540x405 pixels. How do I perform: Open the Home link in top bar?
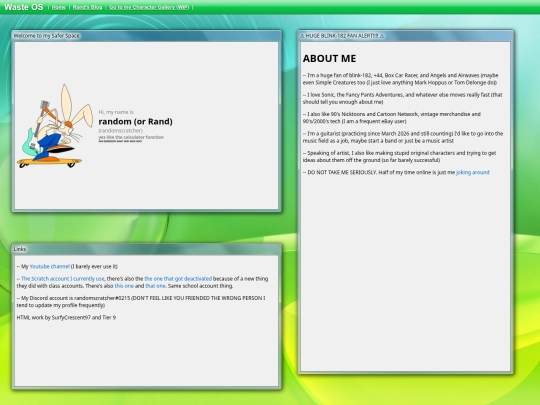pyautogui.click(x=59, y=7)
